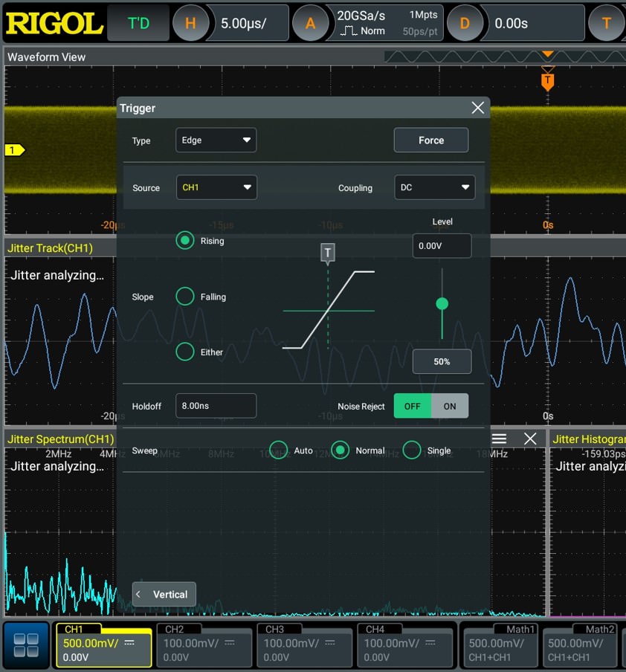
Task: Close the Trigger dialog
Action: pos(477,108)
